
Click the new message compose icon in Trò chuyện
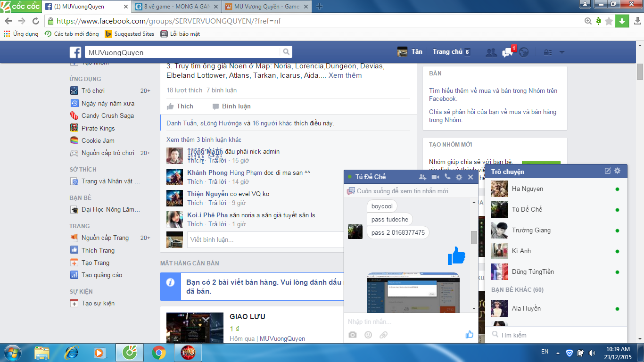(608, 171)
